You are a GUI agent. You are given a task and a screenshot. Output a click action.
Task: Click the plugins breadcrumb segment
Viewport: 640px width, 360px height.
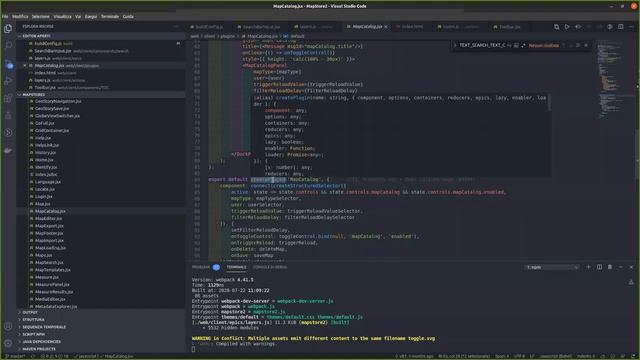click(x=227, y=36)
